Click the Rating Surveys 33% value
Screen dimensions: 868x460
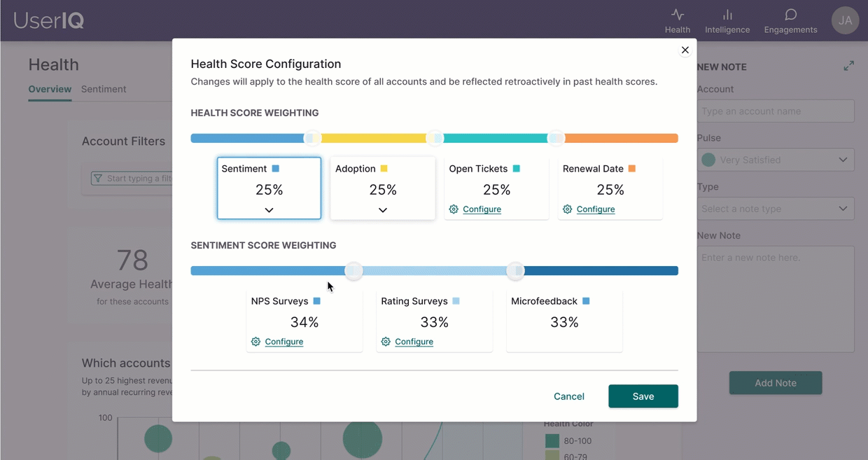(435, 322)
